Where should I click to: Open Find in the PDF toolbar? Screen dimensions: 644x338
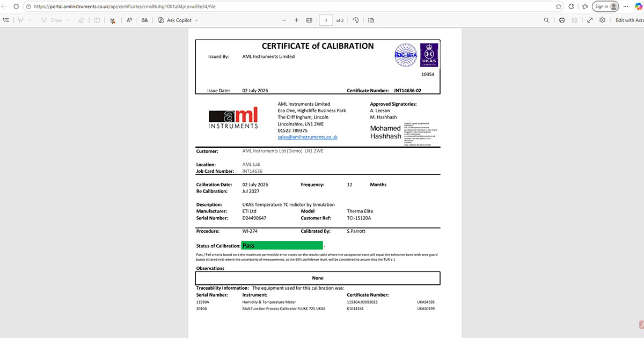click(x=546, y=20)
